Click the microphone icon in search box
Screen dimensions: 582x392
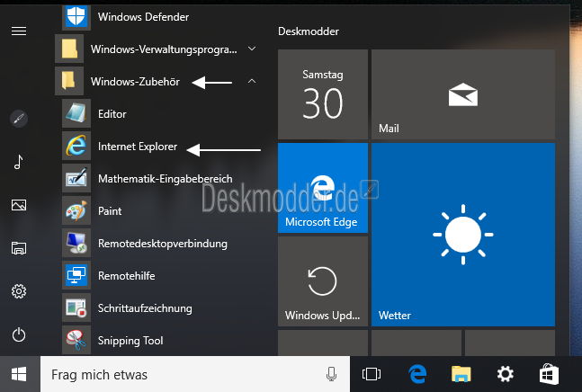point(331,374)
